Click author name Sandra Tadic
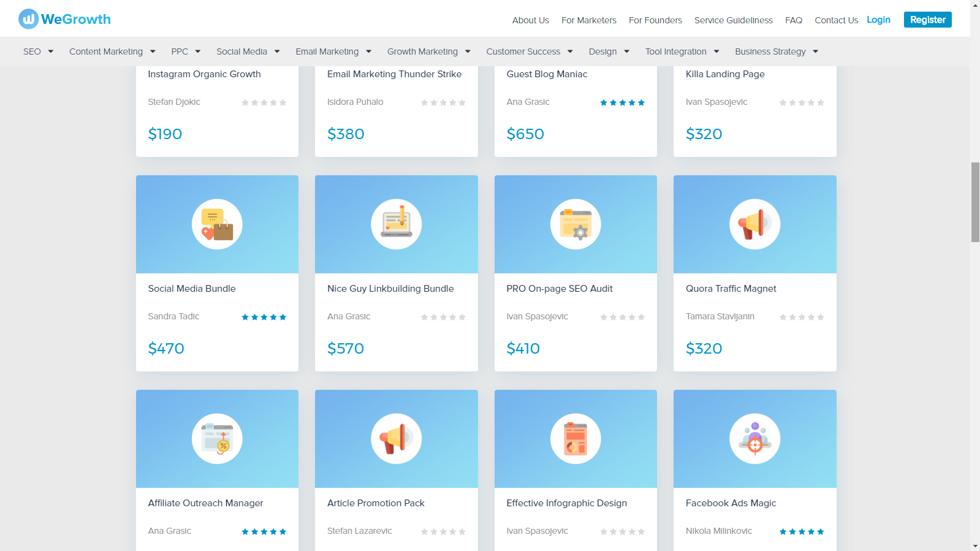The width and height of the screenshot is (980, 551). (x=173, y=317)
